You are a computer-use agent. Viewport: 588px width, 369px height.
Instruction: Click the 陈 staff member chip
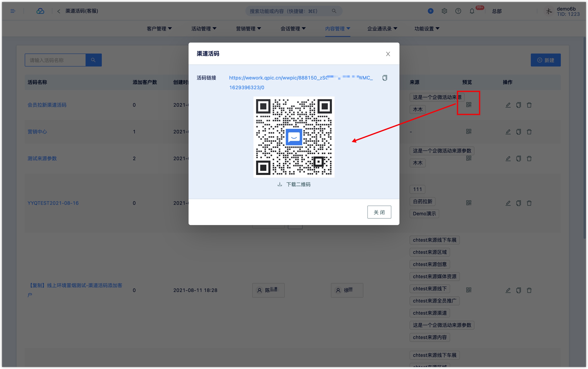coord(268,290)
